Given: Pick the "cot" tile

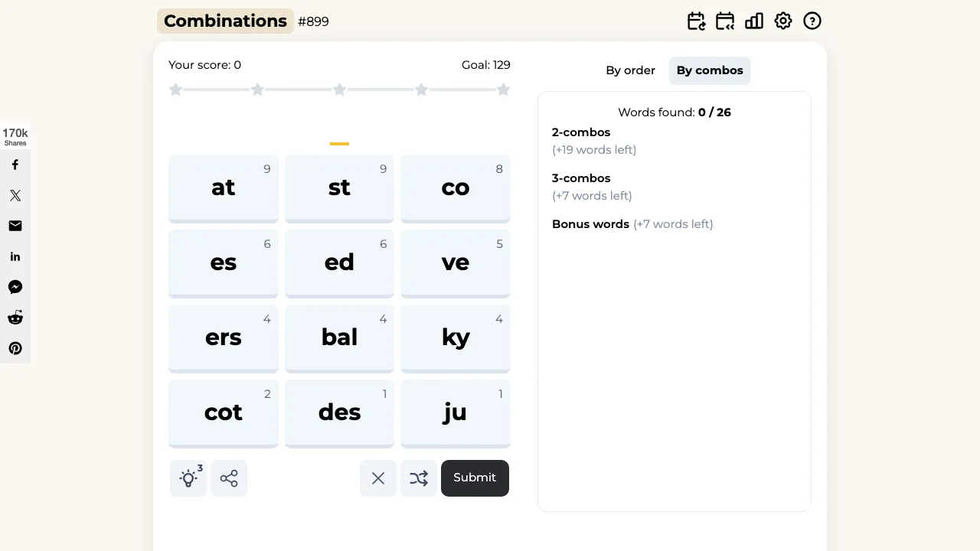Looking at the screenshot, I should 224,414.
